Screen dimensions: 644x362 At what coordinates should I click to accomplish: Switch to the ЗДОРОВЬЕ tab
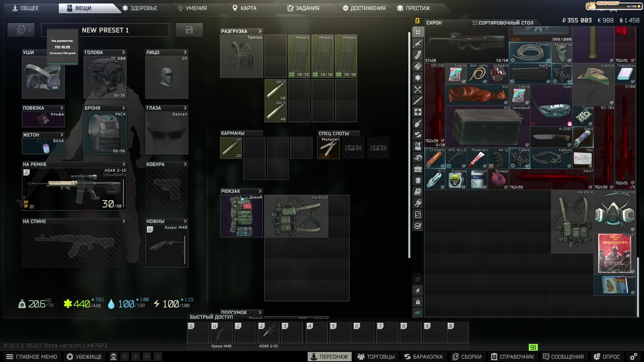pyautogui.click(x=140, y=8)
